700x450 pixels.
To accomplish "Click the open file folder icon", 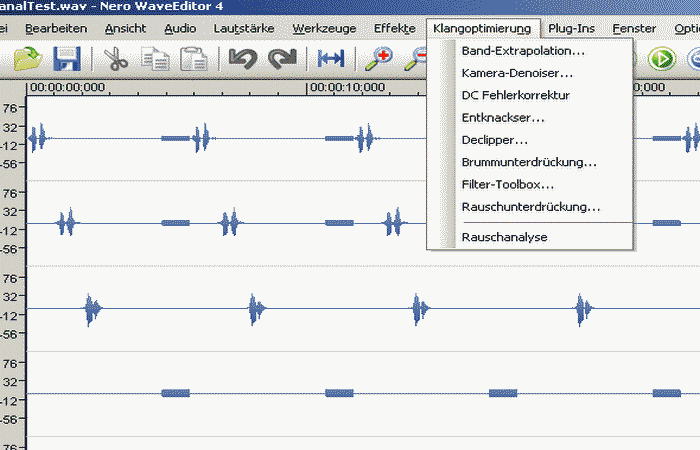I will pyautogui.click(x=27, y=59).
